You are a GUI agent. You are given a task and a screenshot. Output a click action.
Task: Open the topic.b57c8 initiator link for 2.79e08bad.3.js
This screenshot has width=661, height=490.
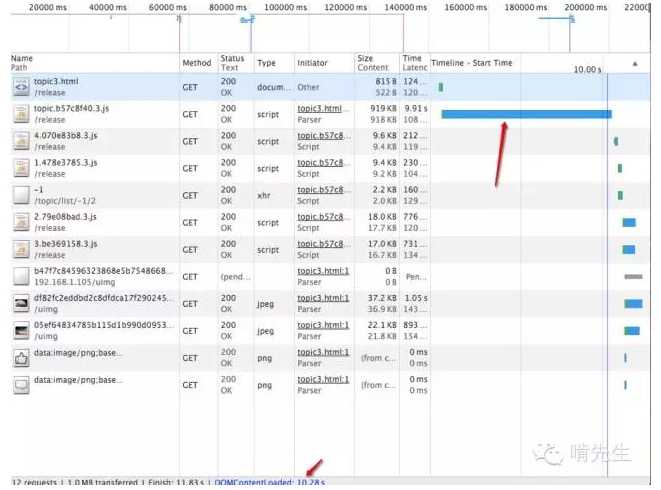[x=320, y=216]
